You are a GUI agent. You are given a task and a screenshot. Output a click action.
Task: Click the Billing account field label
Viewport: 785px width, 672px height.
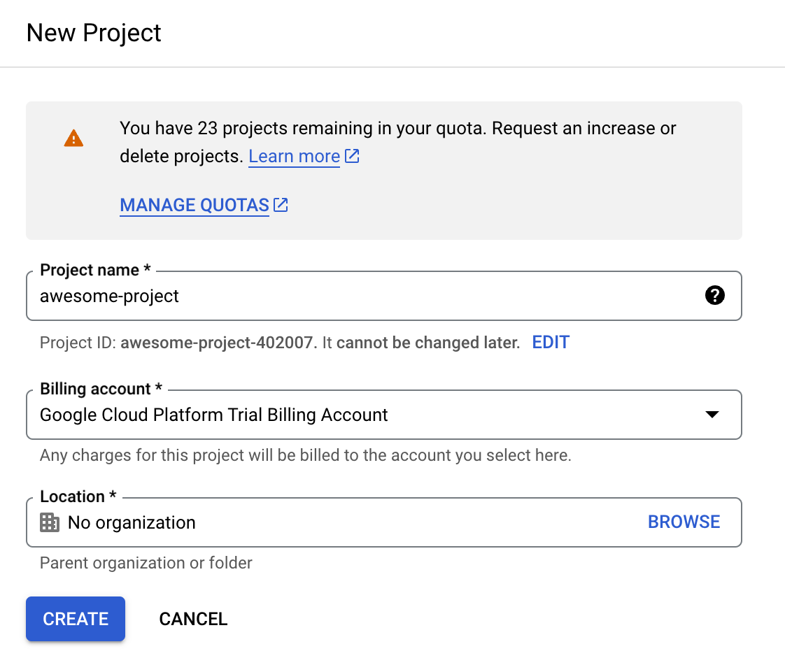[95, 389]
